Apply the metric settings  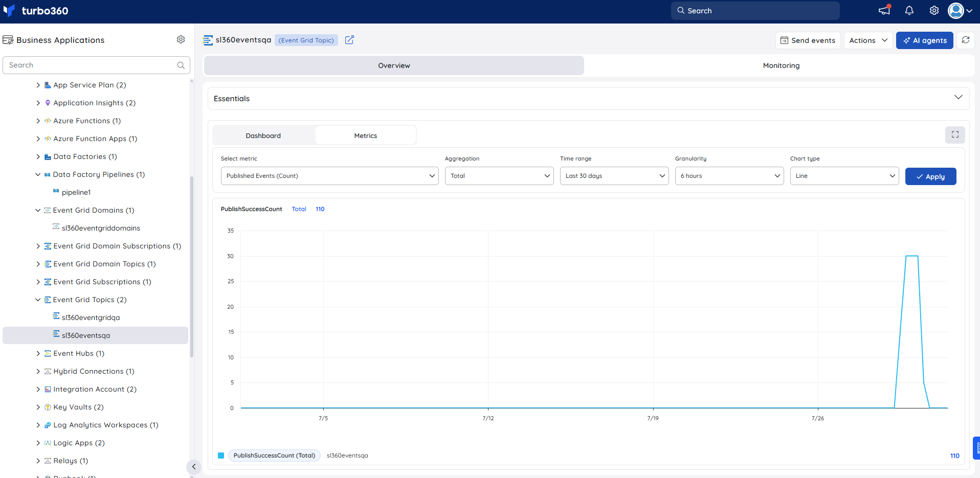pos(931,176)
